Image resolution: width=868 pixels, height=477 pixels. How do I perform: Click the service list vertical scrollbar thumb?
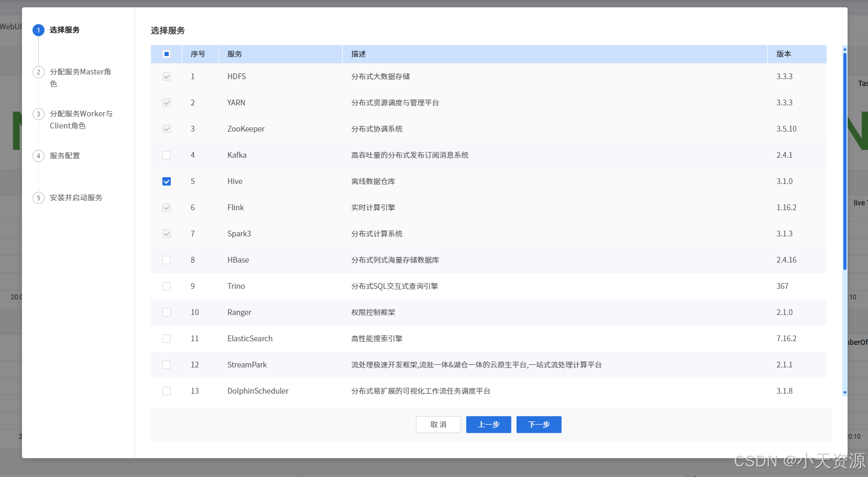tap(845, 161)
